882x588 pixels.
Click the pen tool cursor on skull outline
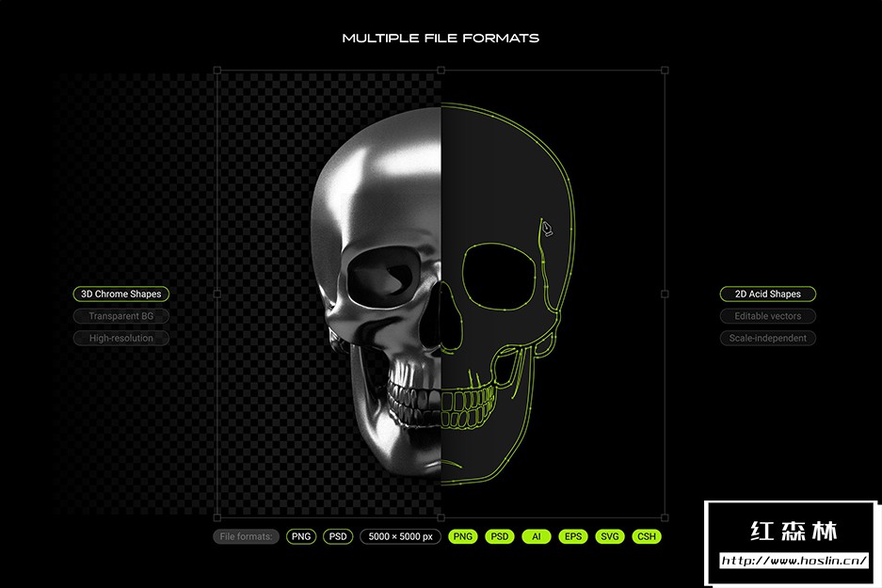[546, 228]
